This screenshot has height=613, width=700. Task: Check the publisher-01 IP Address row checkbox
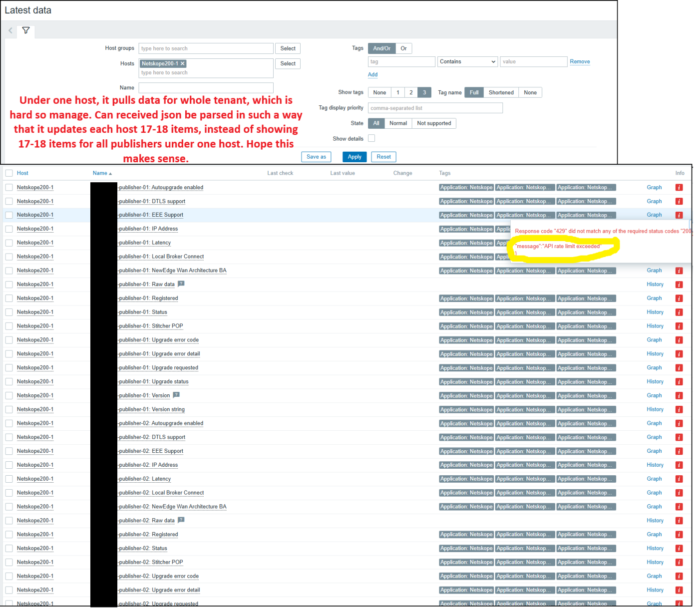click(x=9, y=229)
